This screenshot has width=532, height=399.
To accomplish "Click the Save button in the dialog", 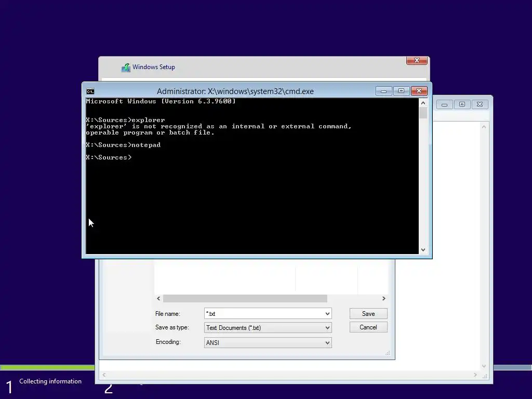I will [368, 313].
